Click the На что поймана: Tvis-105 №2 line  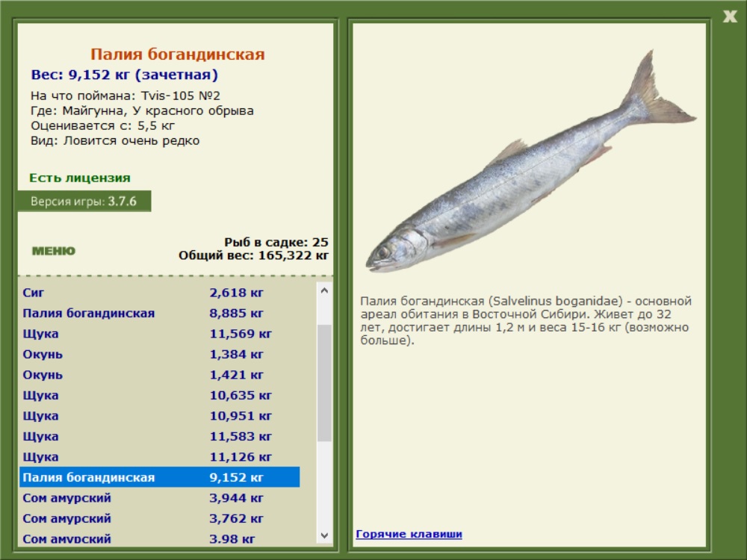pyautogui.click(x=125, y=96)
